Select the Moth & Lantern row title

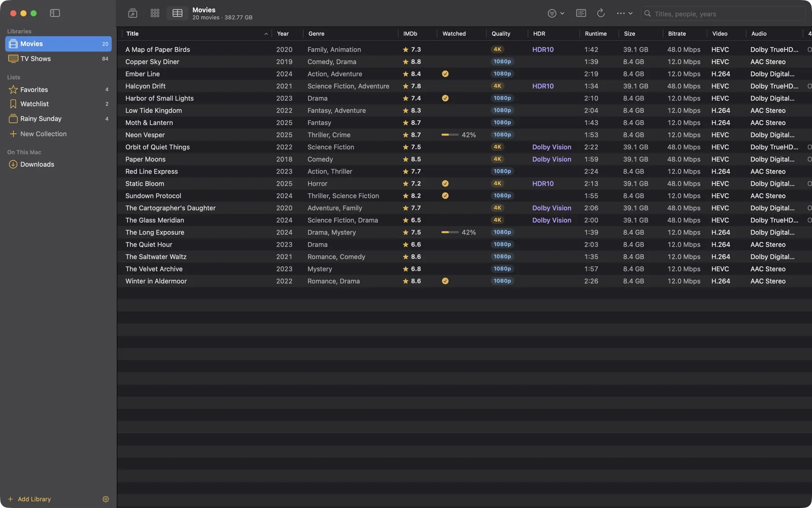tap(149, 123)
